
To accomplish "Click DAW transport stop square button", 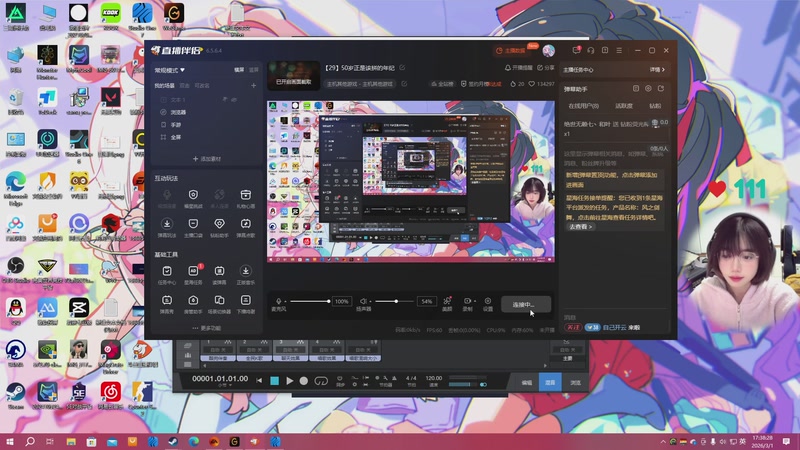I will 274,381.
